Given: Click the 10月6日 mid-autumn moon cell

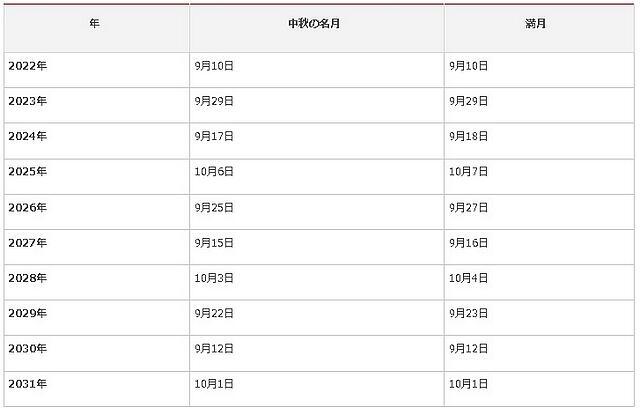Looking at the screenshot, I should (214, 171).
